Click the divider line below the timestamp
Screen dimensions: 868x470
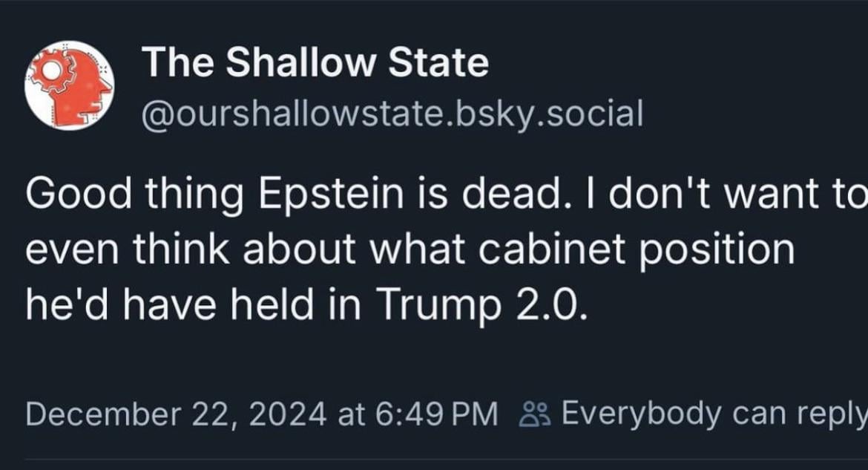pyautogui.click(x=447, y=459)
